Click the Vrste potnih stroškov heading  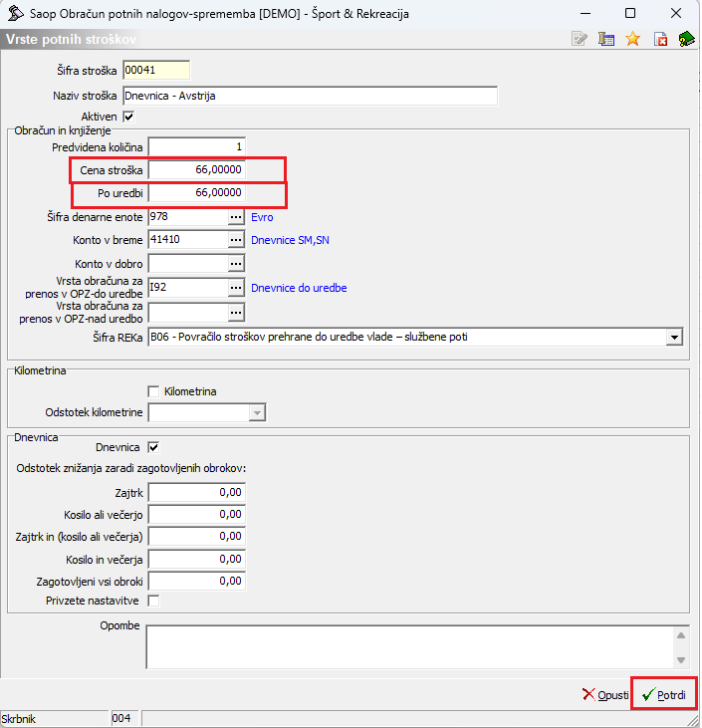click(x=71, y=39)
